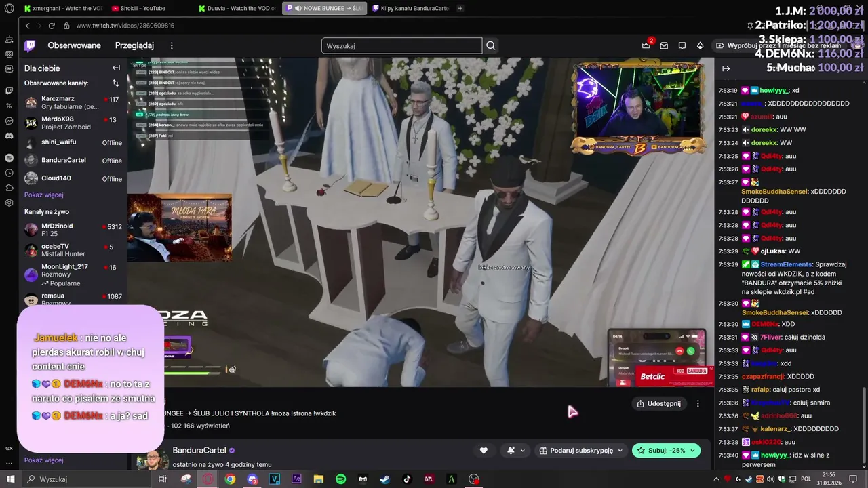Open TikTok from the Windows taskbar
This screenshot has height=488, width=868.
pyautogui.click(x=407, y=479)
